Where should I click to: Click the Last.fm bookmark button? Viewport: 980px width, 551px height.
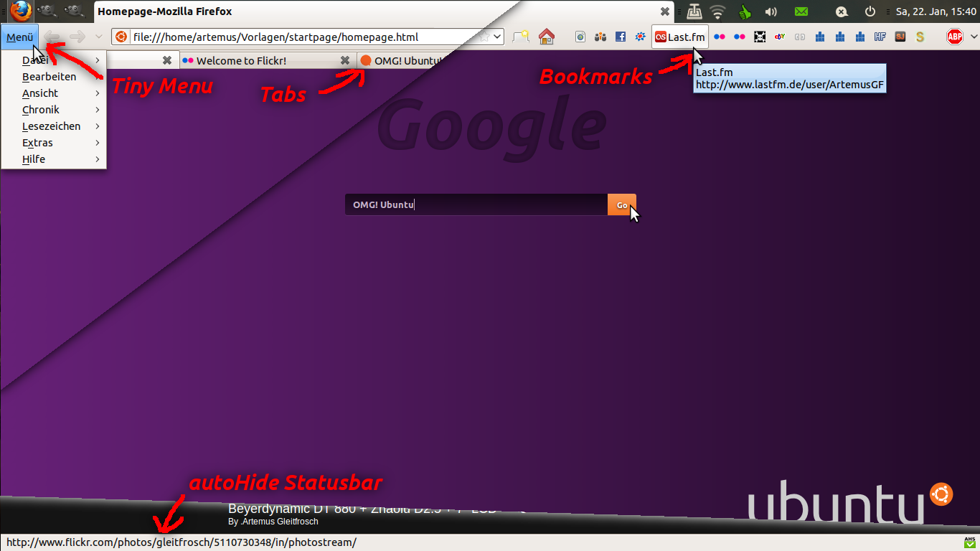(x=679, y=37)
